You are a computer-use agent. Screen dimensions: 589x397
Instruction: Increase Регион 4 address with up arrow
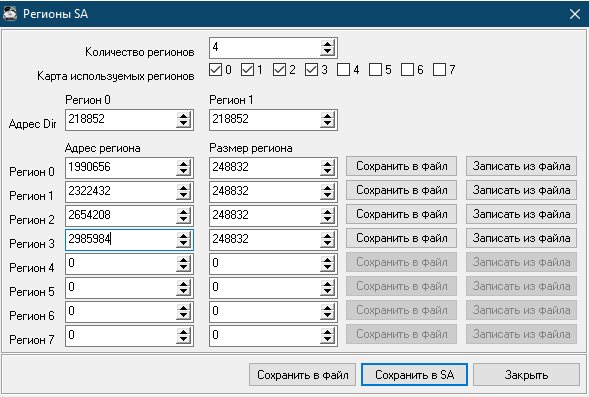pos(183,260)
